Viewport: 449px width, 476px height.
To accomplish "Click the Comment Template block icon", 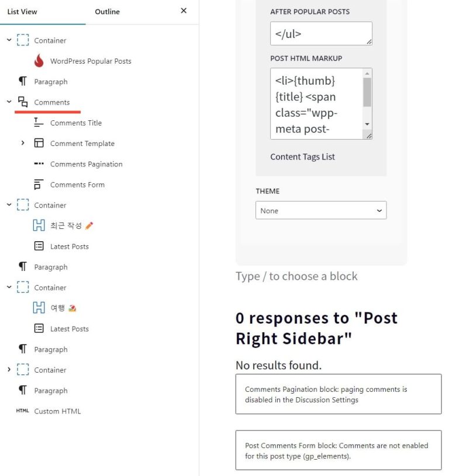I will pyautogui.click(x=39, y=143).
